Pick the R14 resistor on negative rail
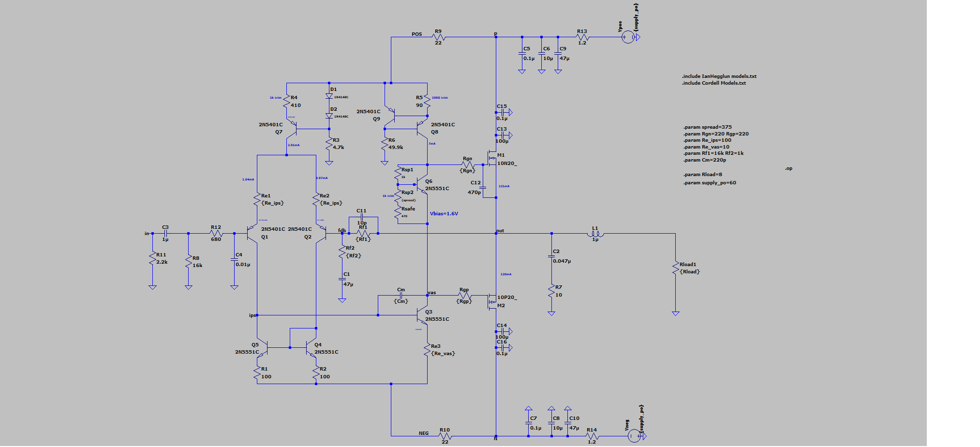980x447 pixels. pyautogui.click(x=592, y=436)
